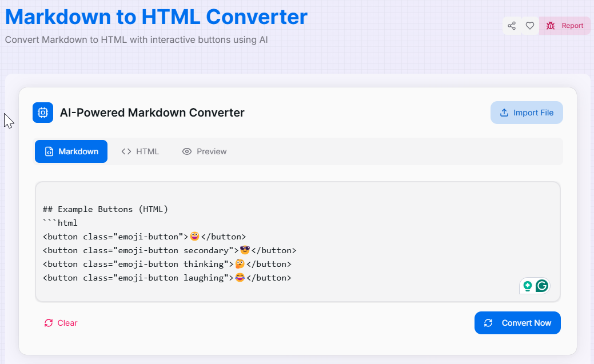Click the upload icon in Import File
Viewport: 594px width, 364px height.
[x=503, y=113]
